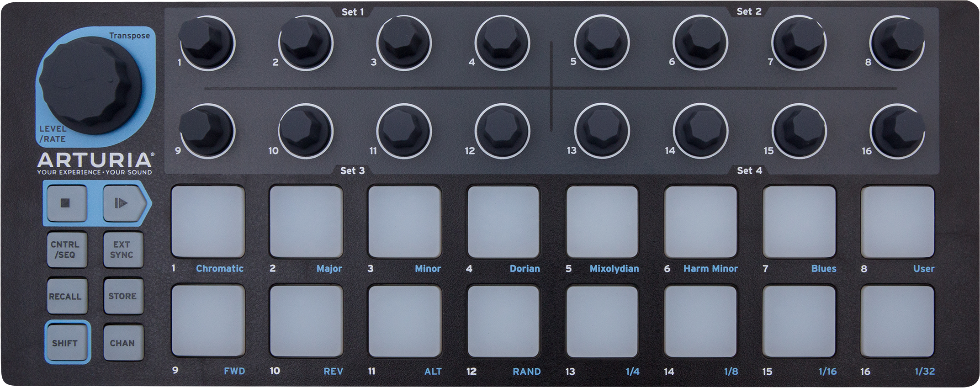Image resolution: width=980 pixels, height=388 pixels.
Task: Click the ARTURIA logo text
Action: pos(95,160)
